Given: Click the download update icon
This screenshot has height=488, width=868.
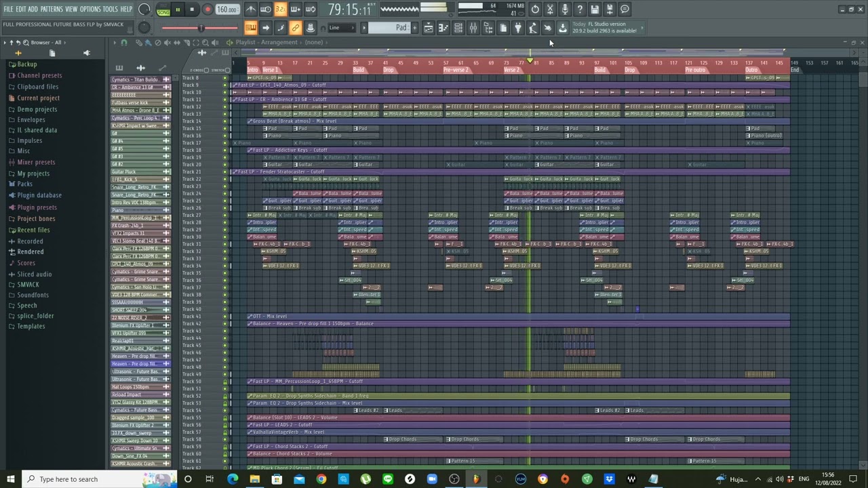Looking at the screenshot, I should click(x=563, y=28).
